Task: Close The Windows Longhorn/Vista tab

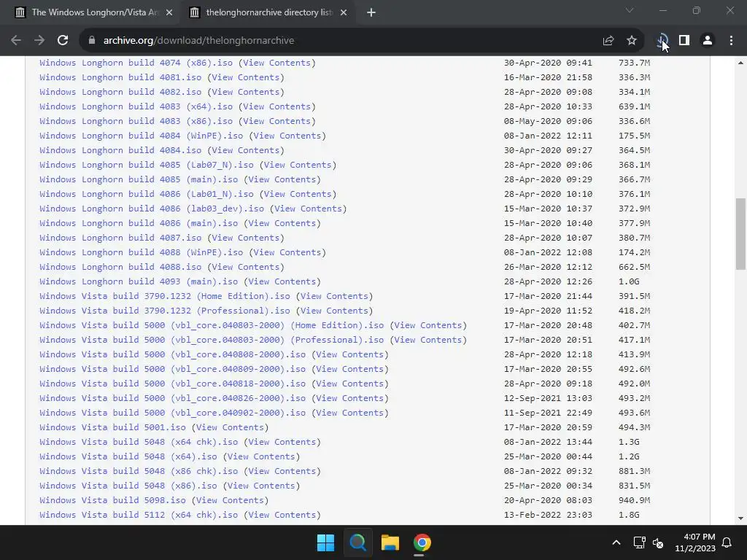Action: 169,12
